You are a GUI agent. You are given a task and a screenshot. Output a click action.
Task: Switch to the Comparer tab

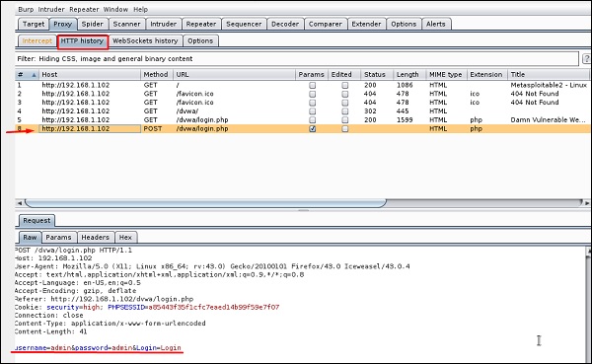pos(325,24)
